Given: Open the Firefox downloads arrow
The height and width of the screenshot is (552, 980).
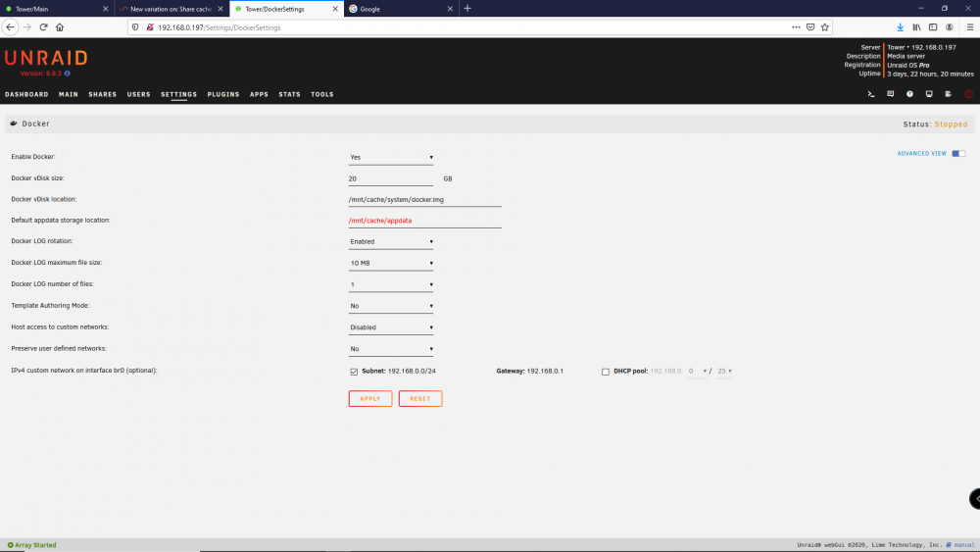Looking at the screenshot, I should click(900, 27).
